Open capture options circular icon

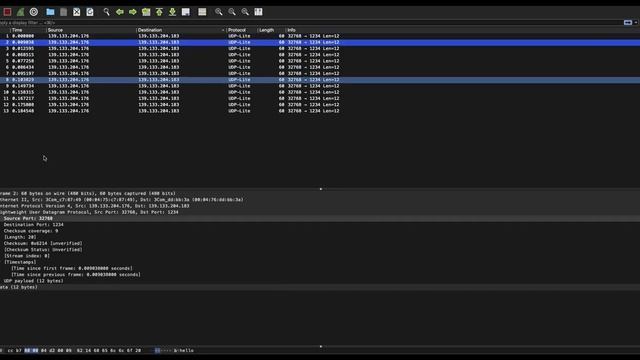[34, 12]
